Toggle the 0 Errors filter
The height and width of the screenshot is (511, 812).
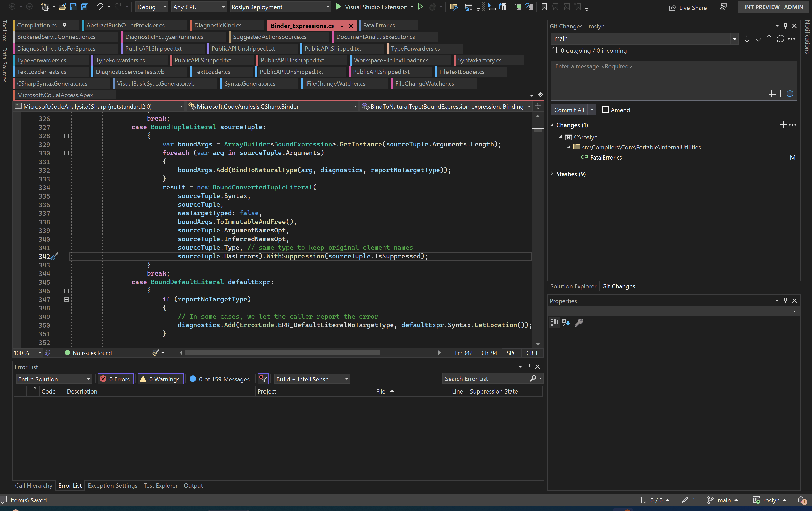115,379
